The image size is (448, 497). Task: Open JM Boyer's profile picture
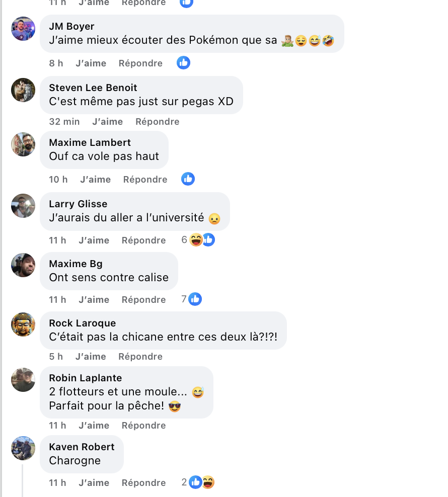(23, 29)
